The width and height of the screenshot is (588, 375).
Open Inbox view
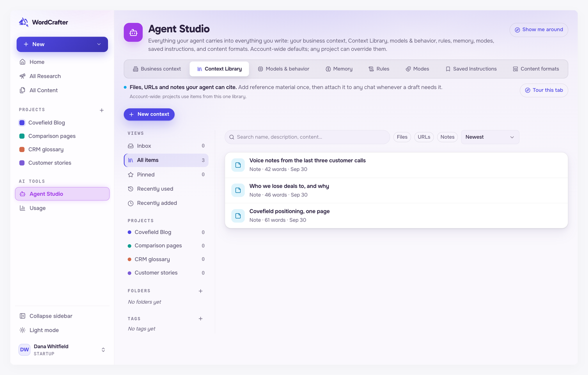pyautogui.click(x=166, y=146)
